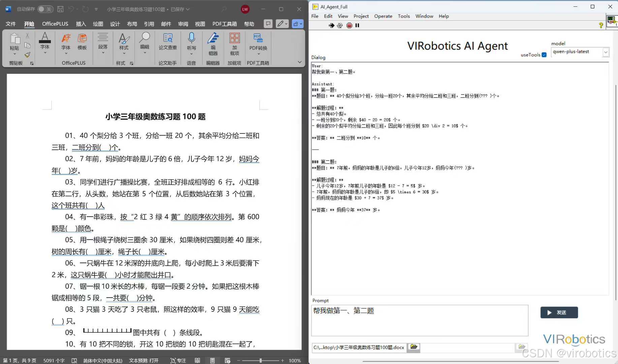
Task: Open the 剪贴板 dialog launcher
Action: pyautogui.click(x=32, y=63)
